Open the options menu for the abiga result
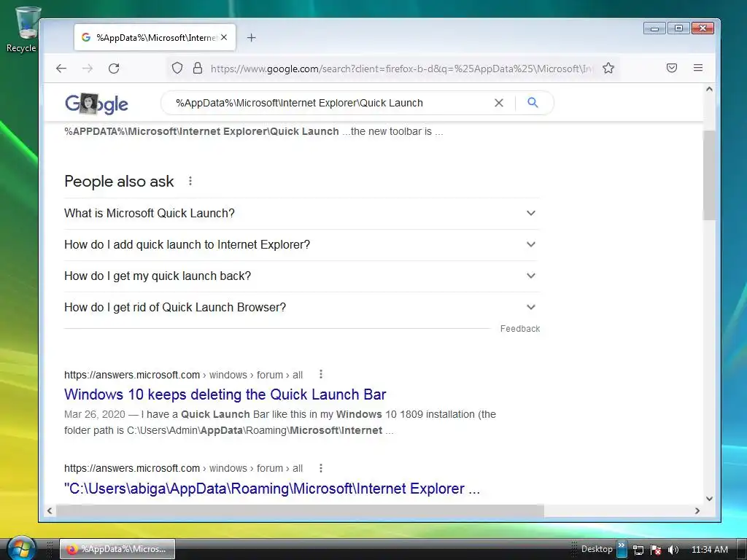747x560 pixels. click(321, 468)
